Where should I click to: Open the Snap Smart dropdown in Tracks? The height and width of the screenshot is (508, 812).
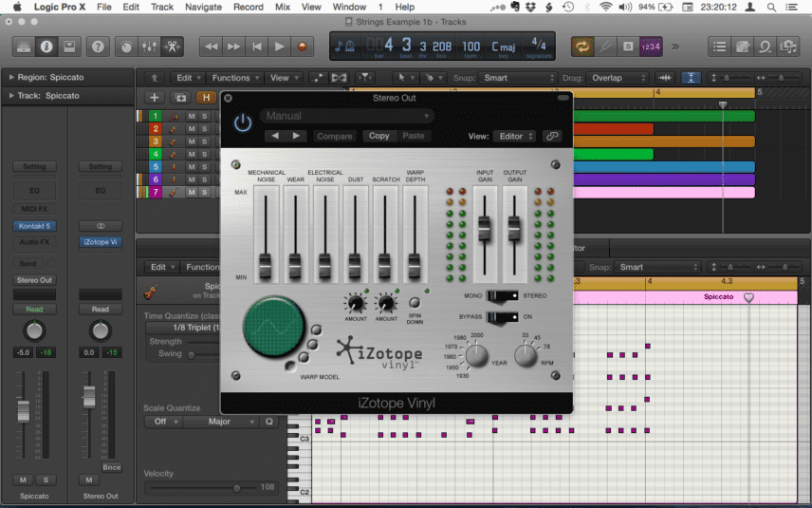(x=517, y=78)
